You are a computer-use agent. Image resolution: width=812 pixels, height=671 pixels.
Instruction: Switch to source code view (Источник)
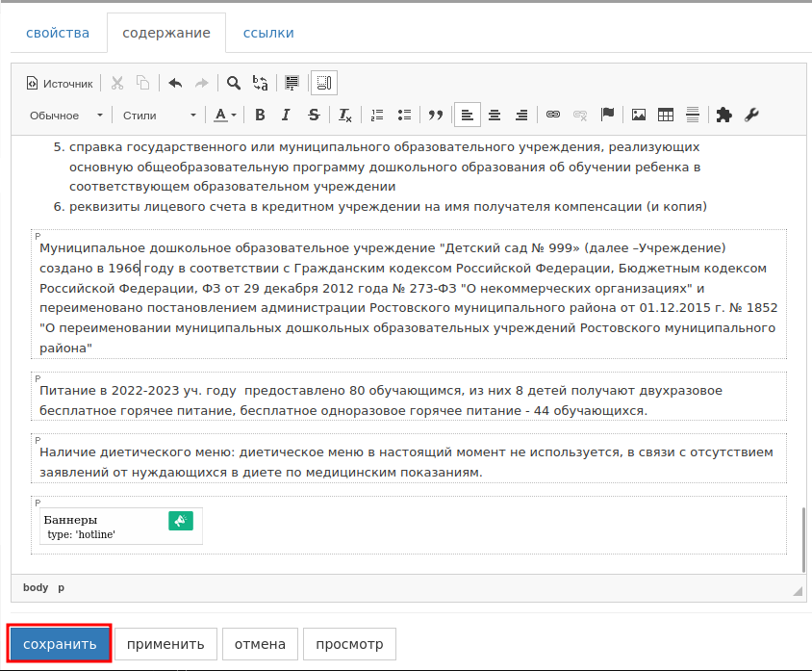[60, 84]
